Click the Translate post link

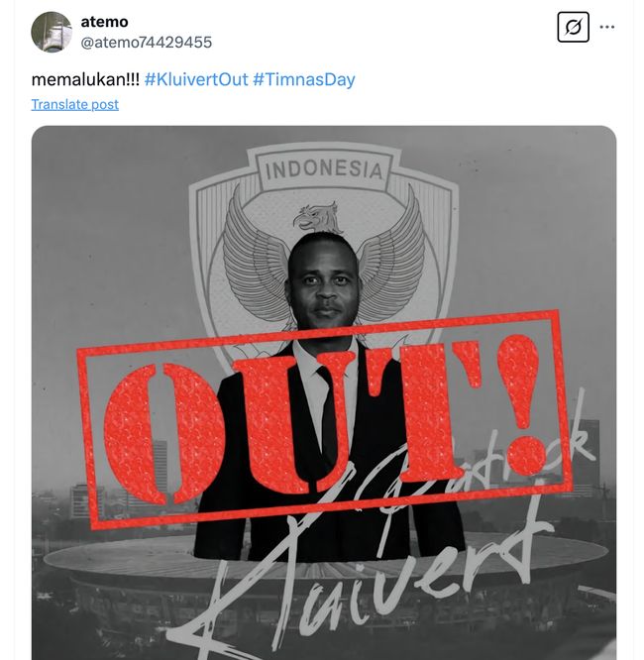(75, 104)
